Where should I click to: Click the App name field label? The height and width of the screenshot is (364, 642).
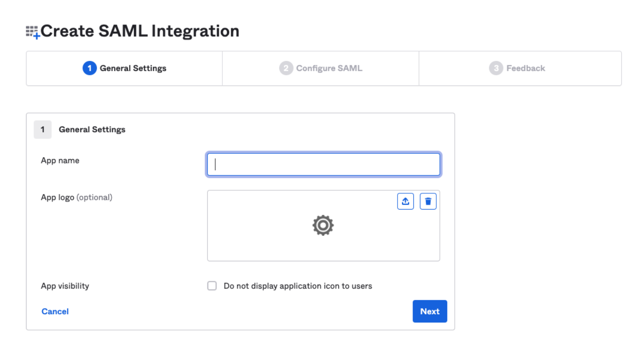point(60,160)
